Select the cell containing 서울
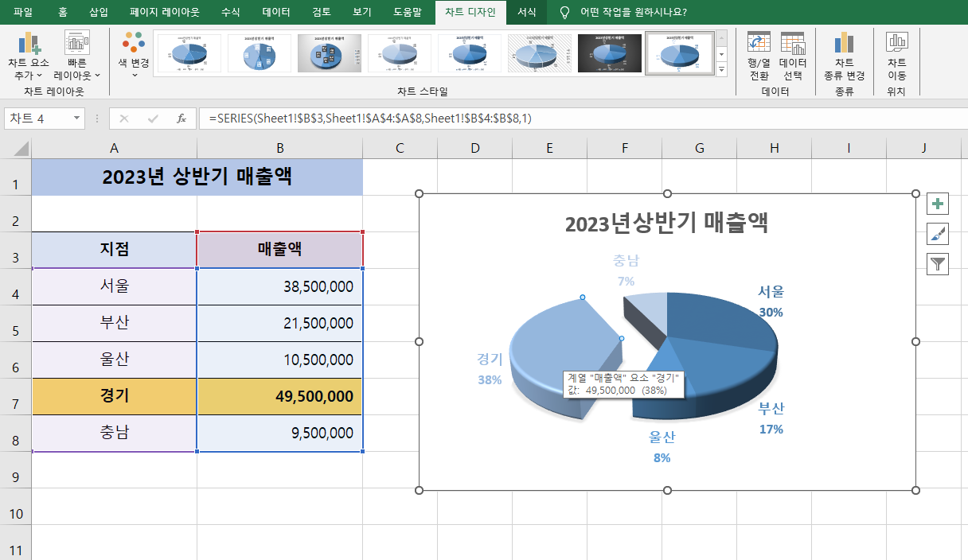Image resolution: width=968 pixels, height=560 pixels. (115, 286)
